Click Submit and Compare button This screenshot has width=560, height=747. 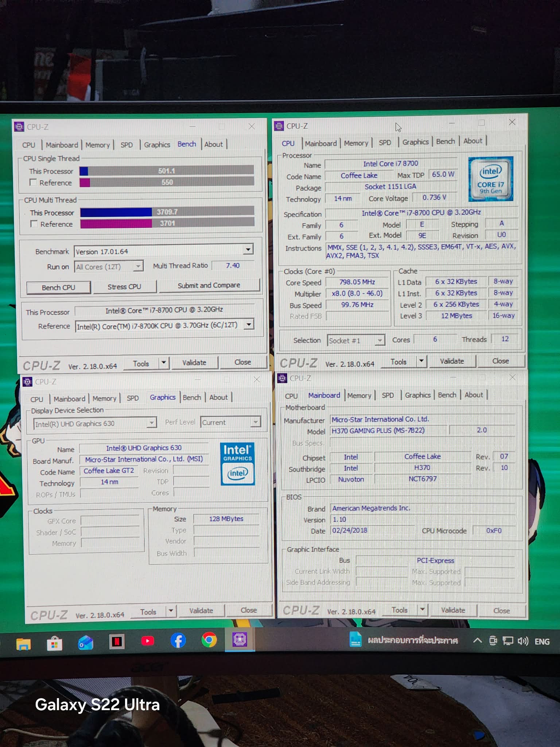(x=209, y=286)
